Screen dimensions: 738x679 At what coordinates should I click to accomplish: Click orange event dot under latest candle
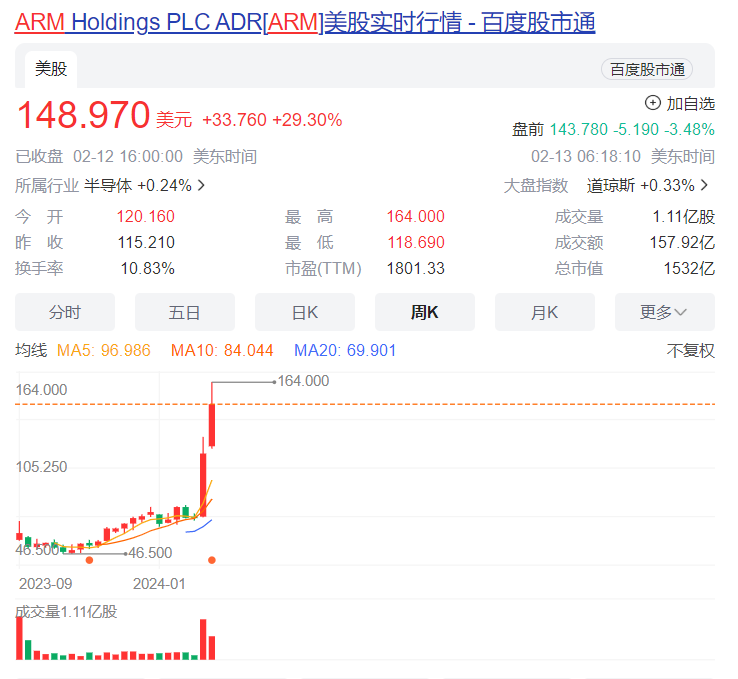point(212,560)
